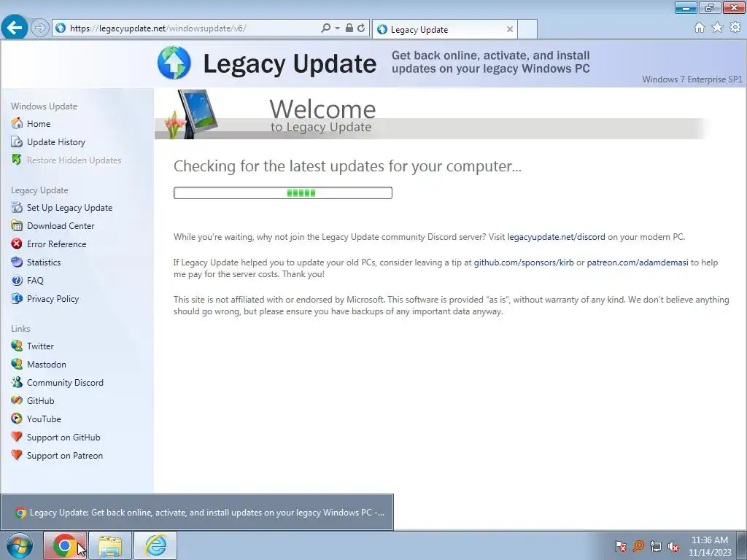Open the FAQ link

pyautogui.click(x=35, y=281)
